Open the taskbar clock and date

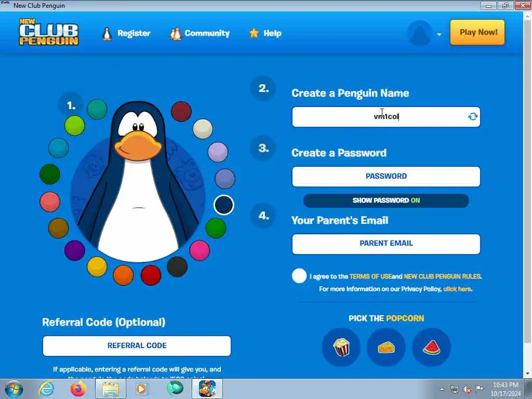506,389
